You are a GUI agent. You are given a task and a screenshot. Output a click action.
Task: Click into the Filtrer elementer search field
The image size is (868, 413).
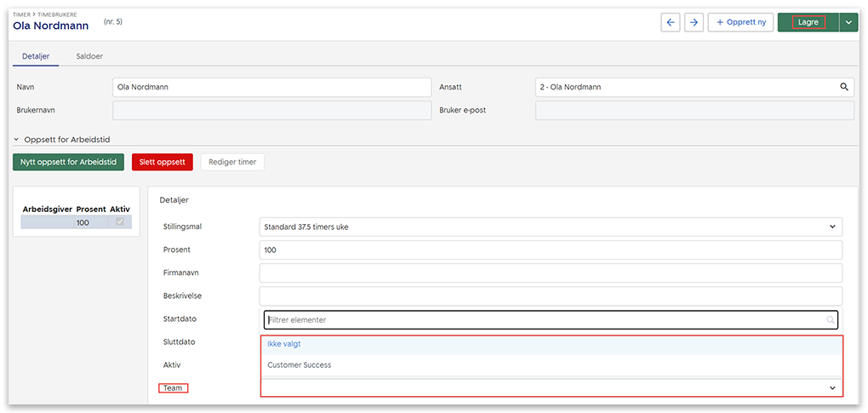tap(545, 320)
